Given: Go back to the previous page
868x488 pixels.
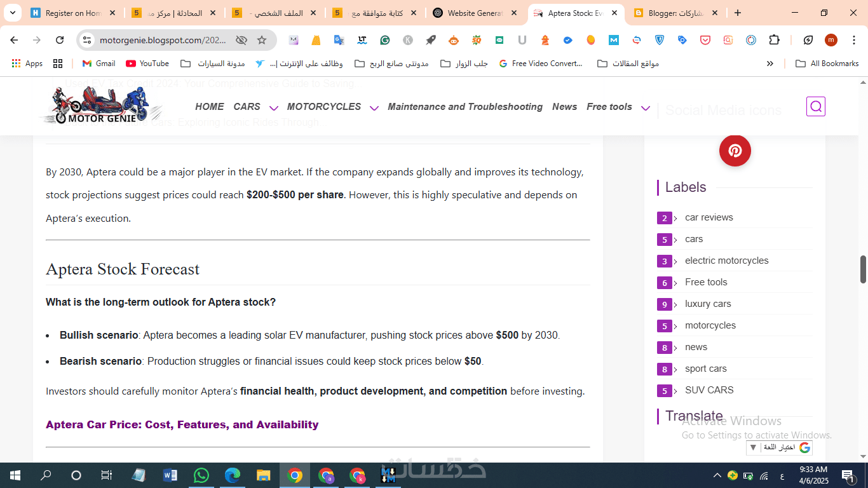Looking at the screenshot, I should coord(14,40).
